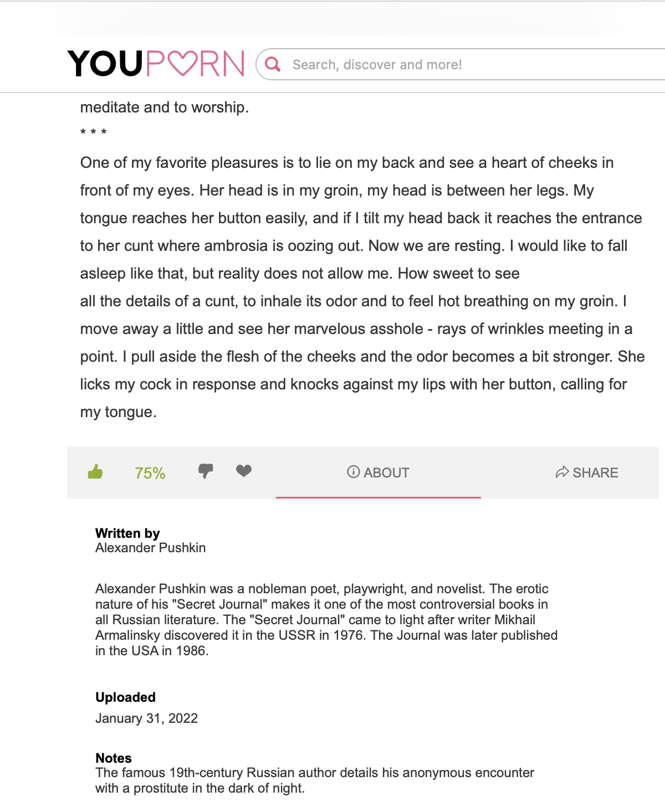The image size is (665, 812).
Task: Dislike the story with the thumbs-down icon
Action: tap(206, 471)
